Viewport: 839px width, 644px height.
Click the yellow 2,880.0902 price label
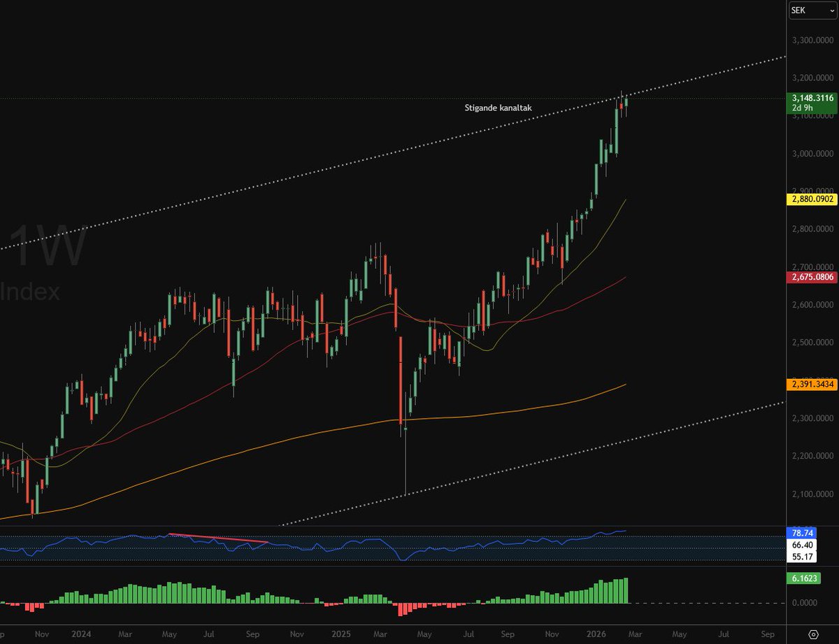tap(812, 199)
